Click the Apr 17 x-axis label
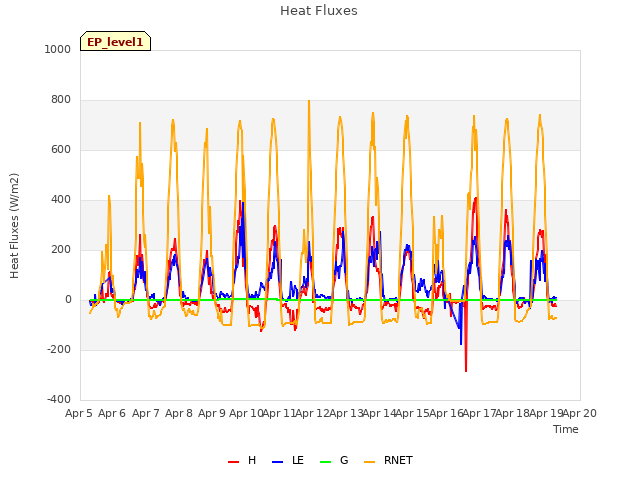 tap(480, 413)
